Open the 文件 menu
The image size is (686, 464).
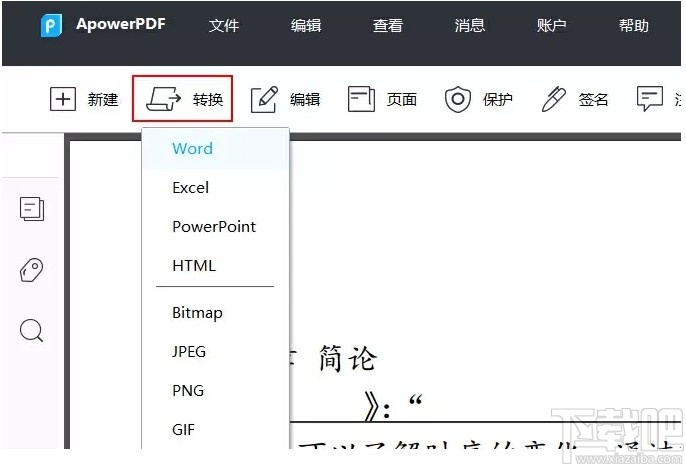point(224,25)
